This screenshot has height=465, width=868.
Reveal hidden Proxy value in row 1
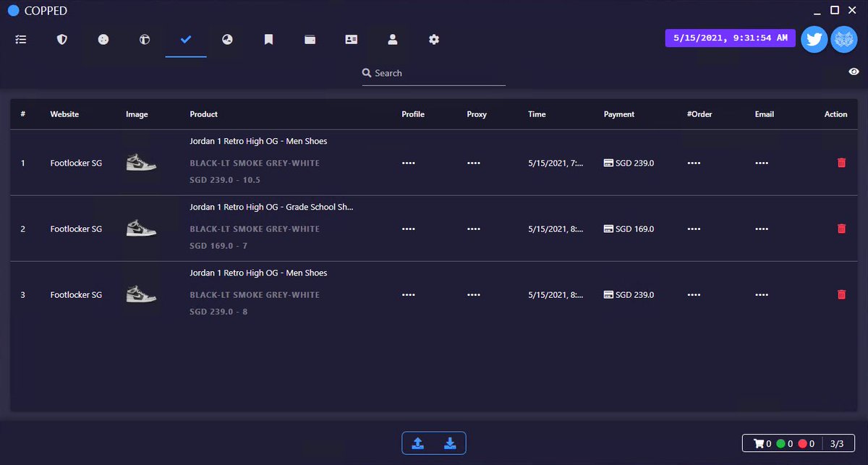coord(473,163)
